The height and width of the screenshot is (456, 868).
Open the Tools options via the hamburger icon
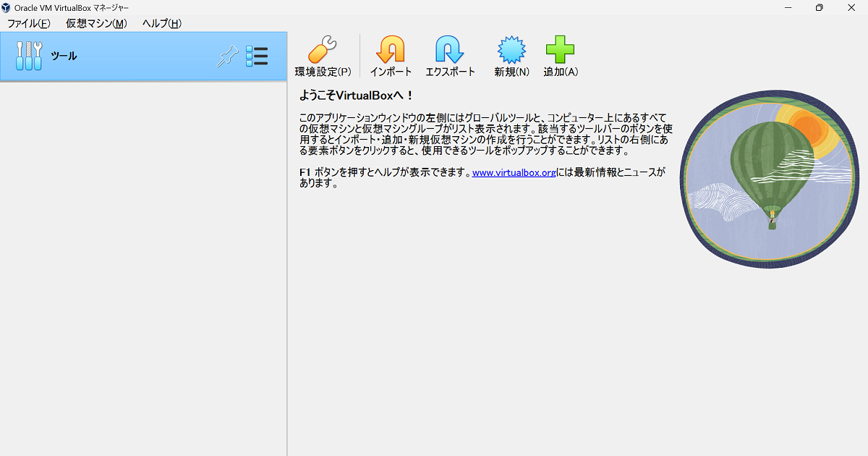[x=257, y=56]
